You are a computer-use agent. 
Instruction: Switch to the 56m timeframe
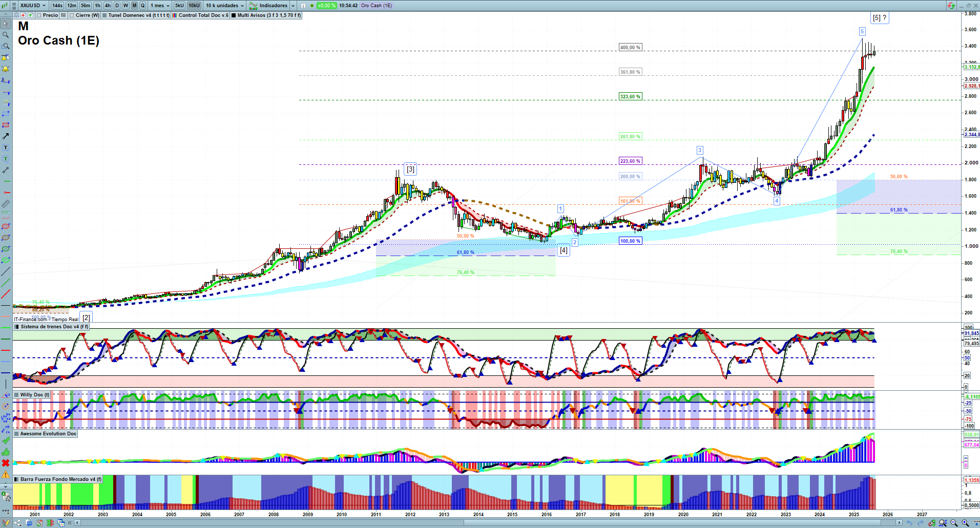click(x=86, y=6)
